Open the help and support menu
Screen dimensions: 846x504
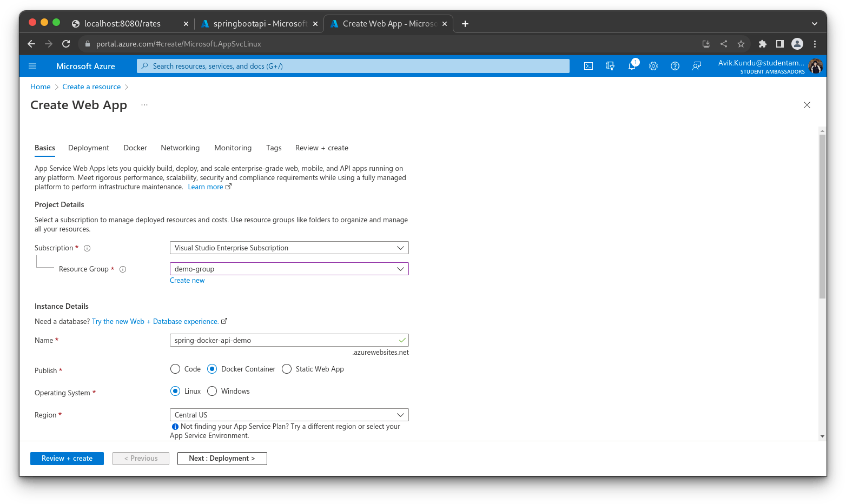[675, 66]
